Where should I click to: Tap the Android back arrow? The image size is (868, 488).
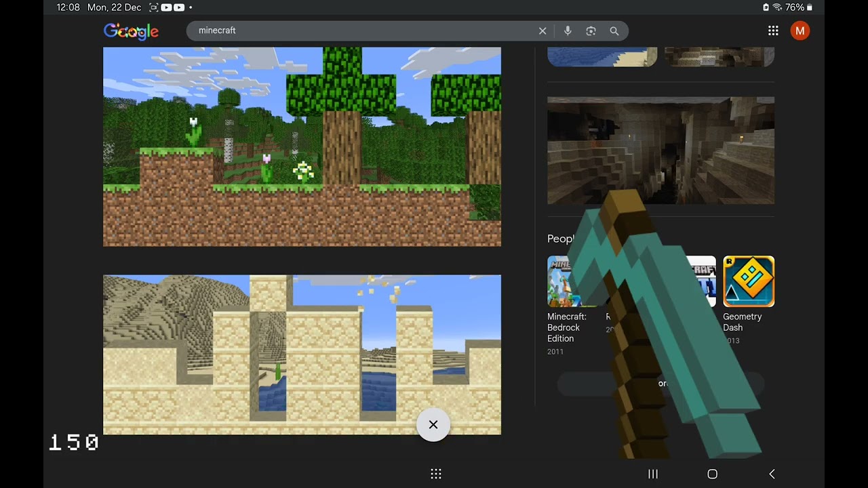click(772, 474)
